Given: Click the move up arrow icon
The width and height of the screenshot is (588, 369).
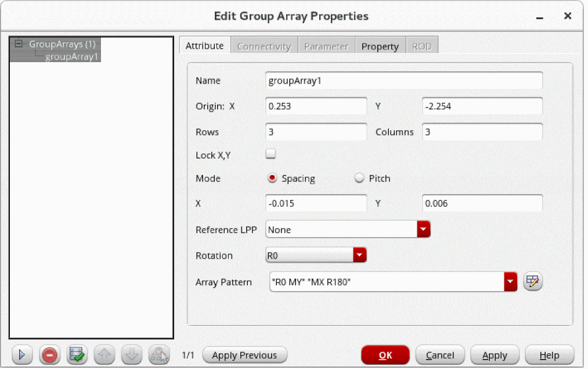Looking at the screenshot, I should tap(104, 354).
